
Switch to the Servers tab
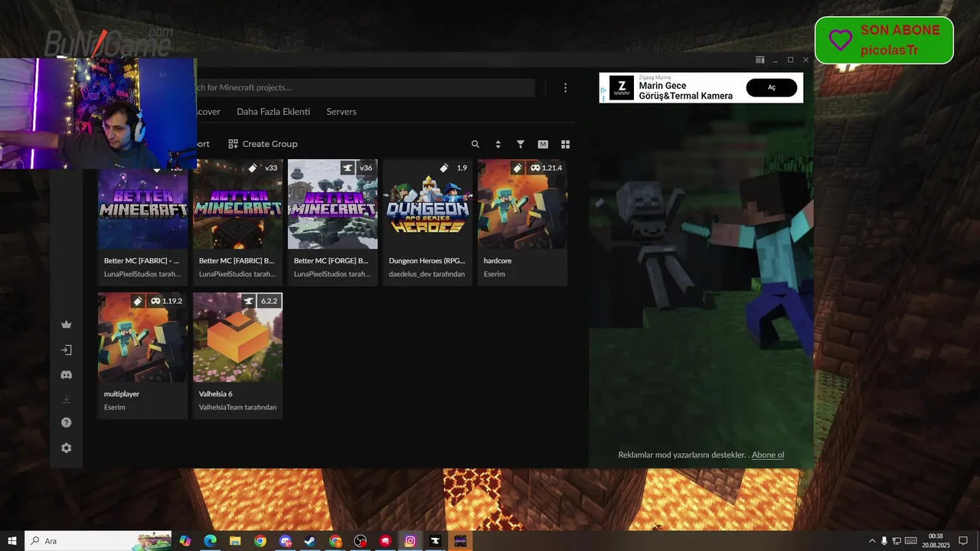pyautogui.click(x=341, y=112)
